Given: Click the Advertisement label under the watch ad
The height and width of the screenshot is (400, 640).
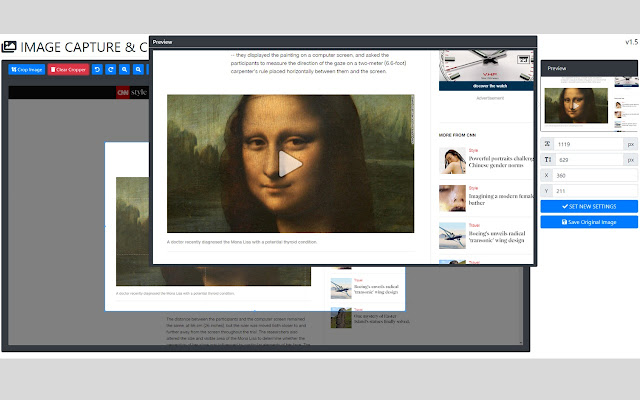Looking at the screenshot, I should tap(490, 98).
